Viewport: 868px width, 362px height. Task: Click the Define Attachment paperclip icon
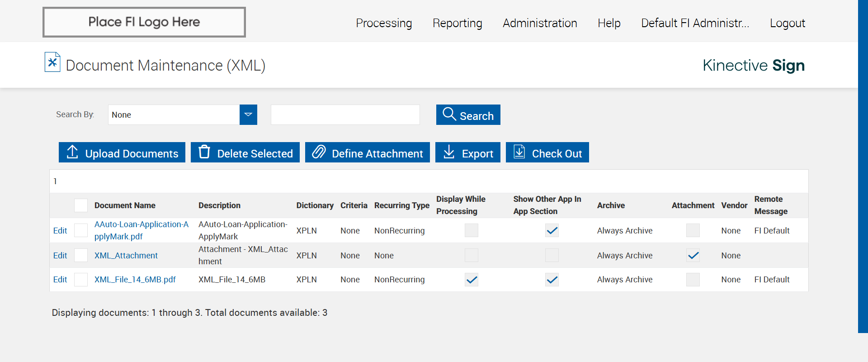[319, 152]
